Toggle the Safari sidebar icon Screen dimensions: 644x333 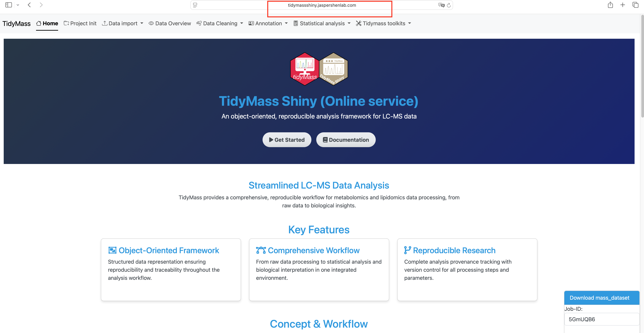tap(8, 5)
